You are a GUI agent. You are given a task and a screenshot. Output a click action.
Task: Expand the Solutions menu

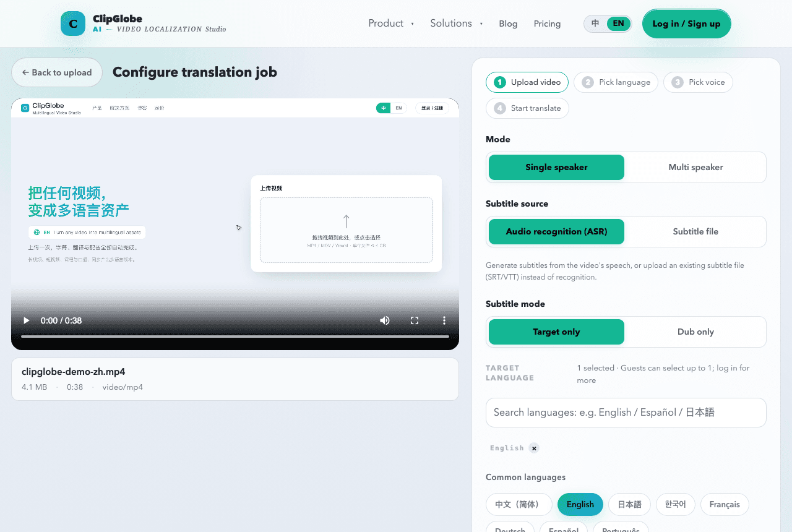click(x=457, y=24)
